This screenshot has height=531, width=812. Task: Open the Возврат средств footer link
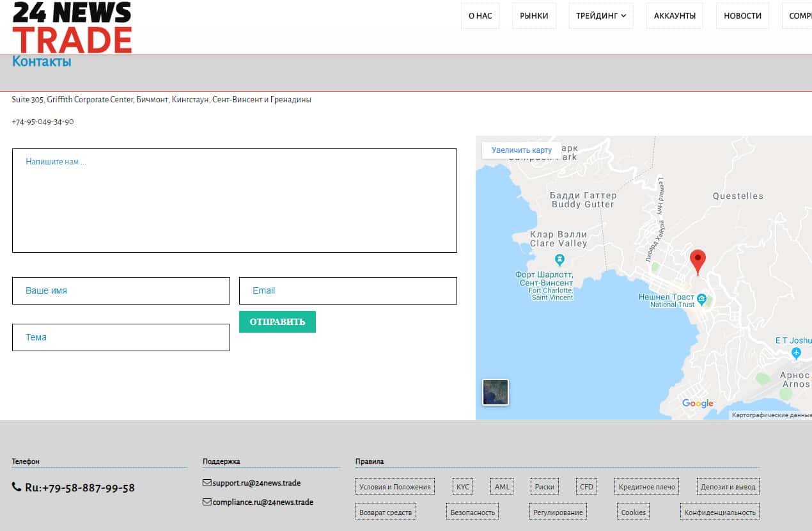(386, 512)
